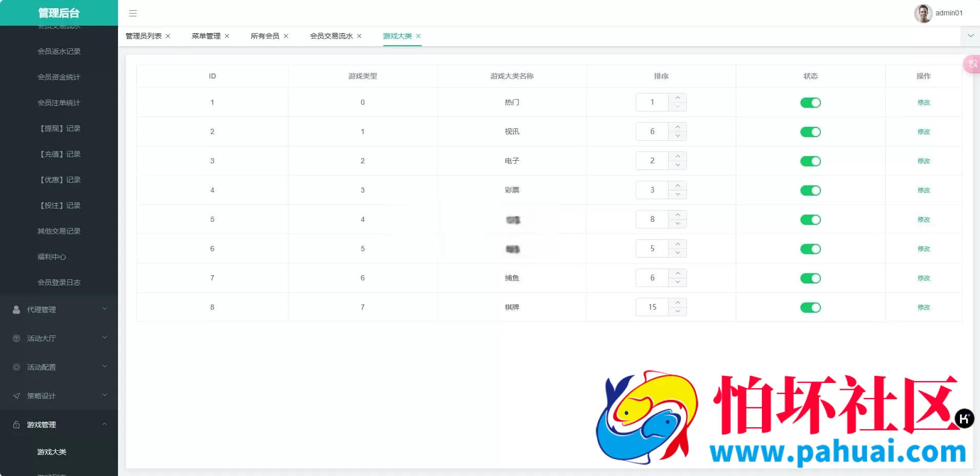Toggle status switch for 热门

point(811,103)
